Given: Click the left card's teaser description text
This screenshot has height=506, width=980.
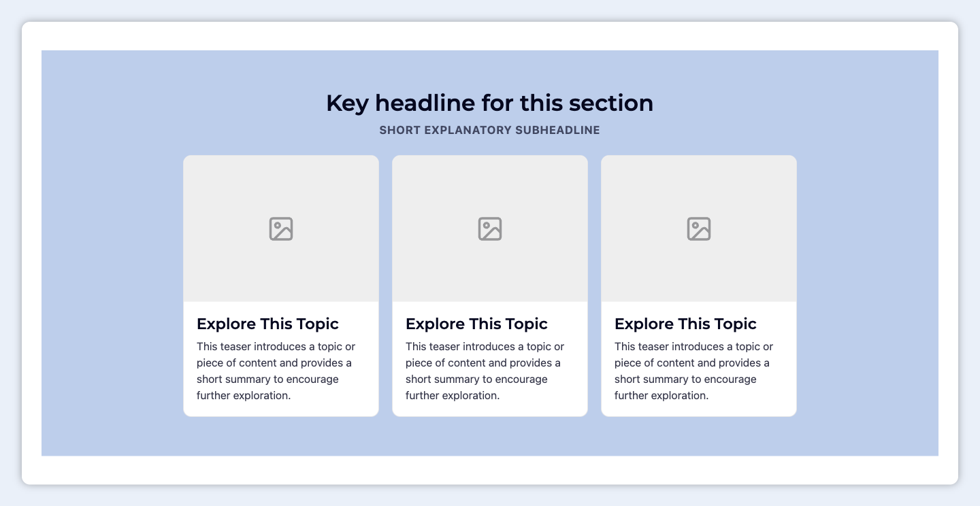Looking at the screenshot, I should [276, 371].
